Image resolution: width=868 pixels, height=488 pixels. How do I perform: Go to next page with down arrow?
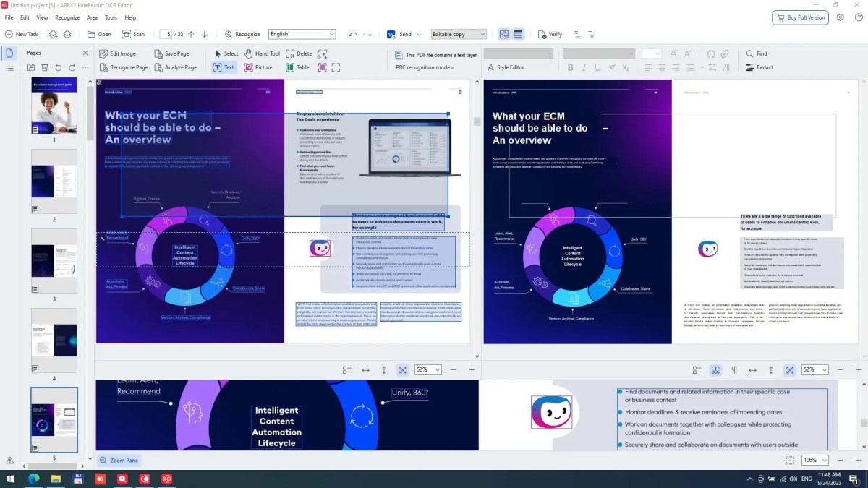point(205,34)
